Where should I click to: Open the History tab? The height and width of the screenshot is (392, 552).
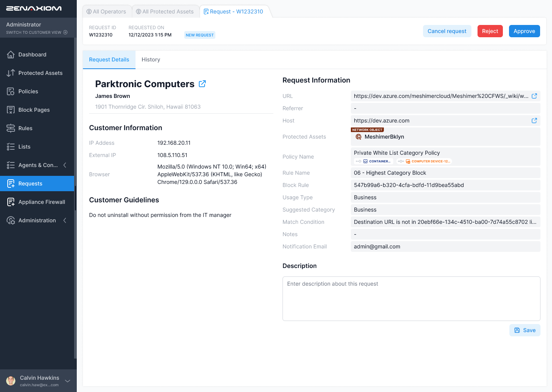coord(151,60)
